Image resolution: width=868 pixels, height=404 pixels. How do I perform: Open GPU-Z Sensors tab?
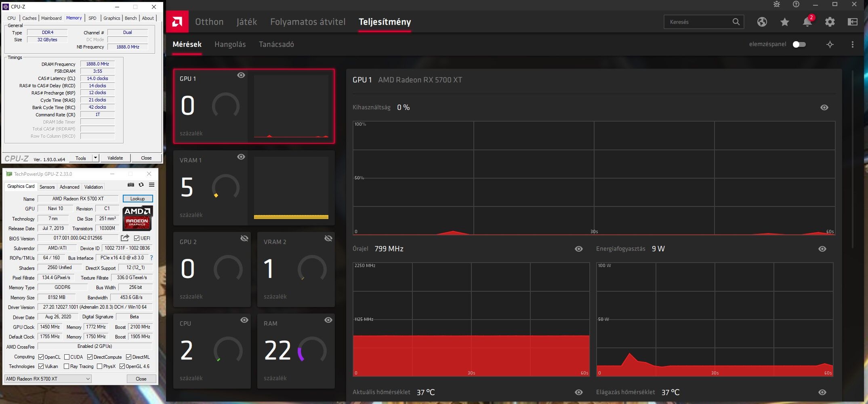coord(47,187)
